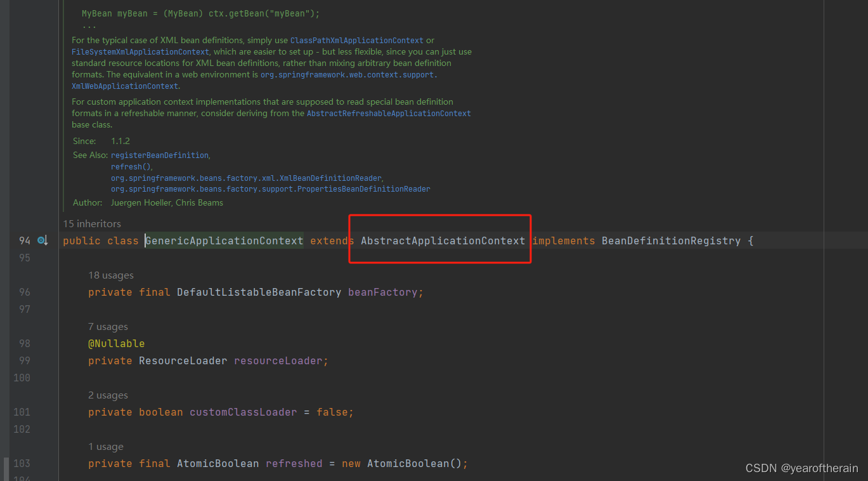The width and height of the screenshot is (868, 481).
Task: Click the AtomicBoolean type on line 103
Action: 218,463
